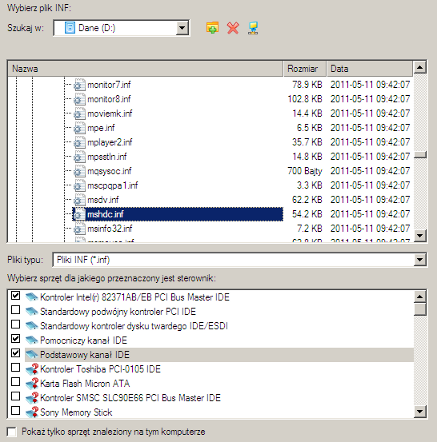437x442 pixels.
Task: Click the device icon for Pomocniczy kanał IDE
Action: pyautogui.click(x=32, y=340)
